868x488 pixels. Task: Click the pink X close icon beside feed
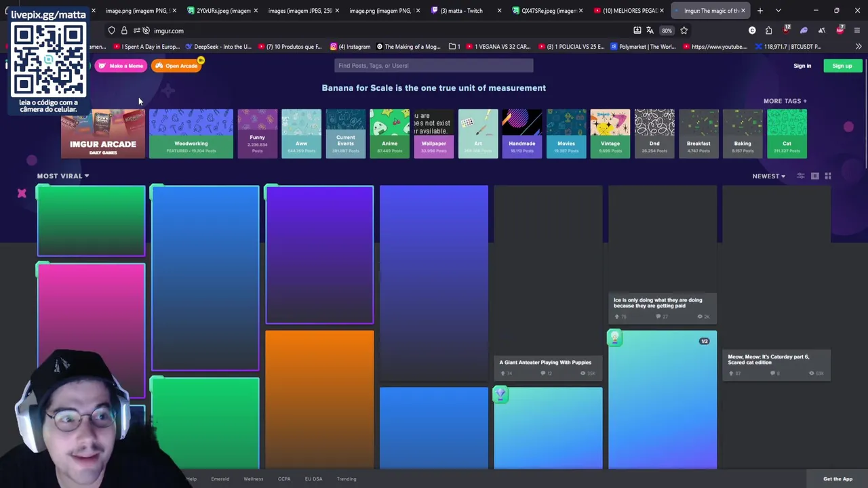[x=22, y=193]
